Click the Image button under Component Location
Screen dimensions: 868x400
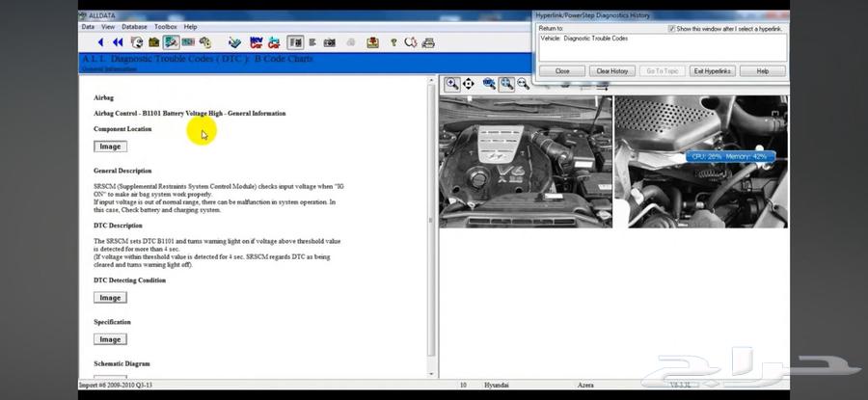pos(110,147)
